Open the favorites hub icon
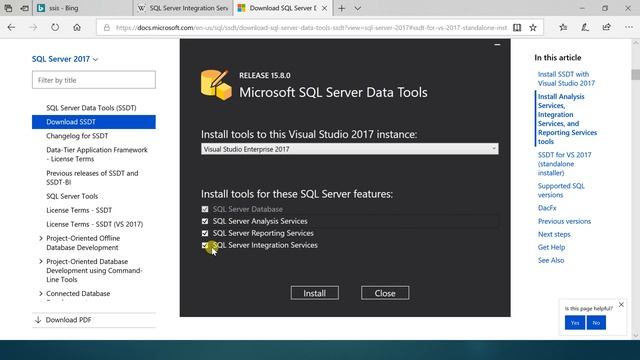 pyautogui.click(x=563, y=27)
